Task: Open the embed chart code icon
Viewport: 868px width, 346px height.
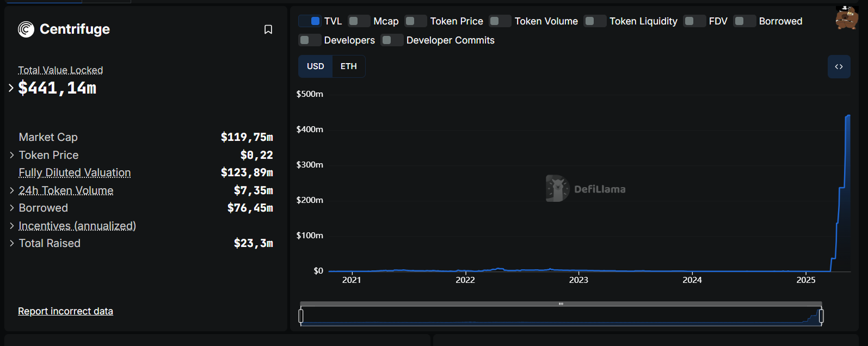Action: 839,67
